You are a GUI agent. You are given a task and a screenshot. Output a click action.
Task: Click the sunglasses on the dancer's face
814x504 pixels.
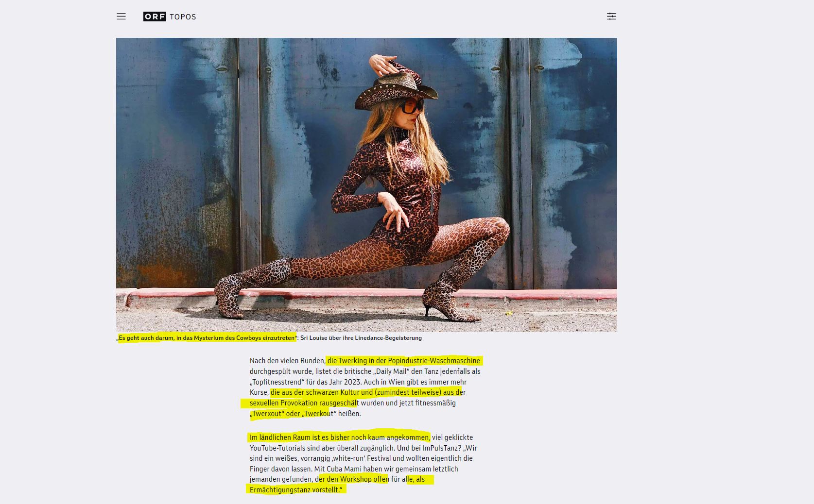[x=411, y=106]
